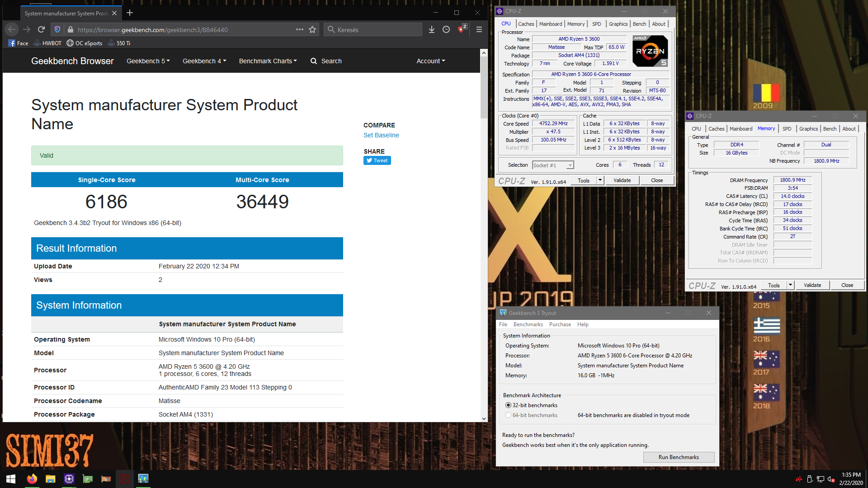Image resolution: width=868 pixels, height=488 pixels.
Task: Select 64-bit benchmarks radio button
Action: (508, 415)
